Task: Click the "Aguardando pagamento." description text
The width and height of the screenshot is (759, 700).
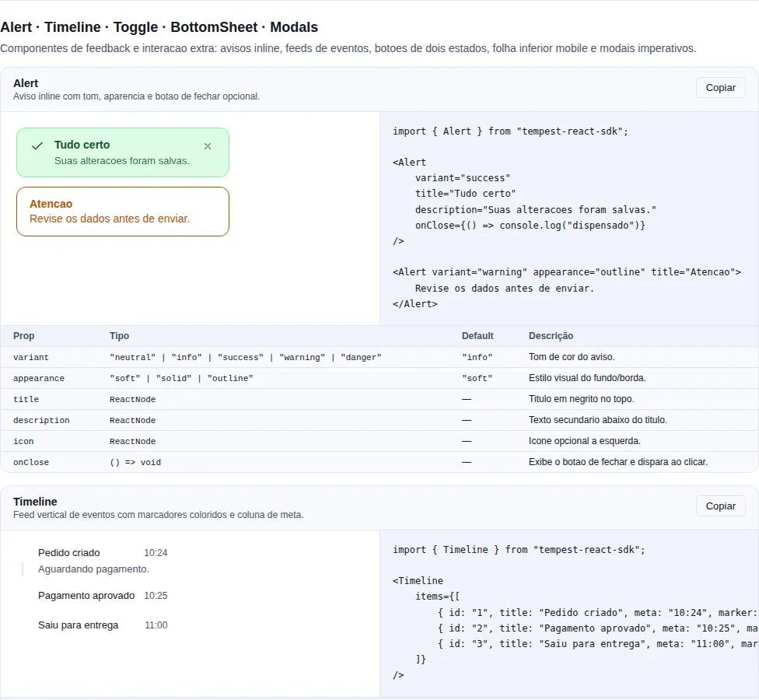Action: [93, 569]
